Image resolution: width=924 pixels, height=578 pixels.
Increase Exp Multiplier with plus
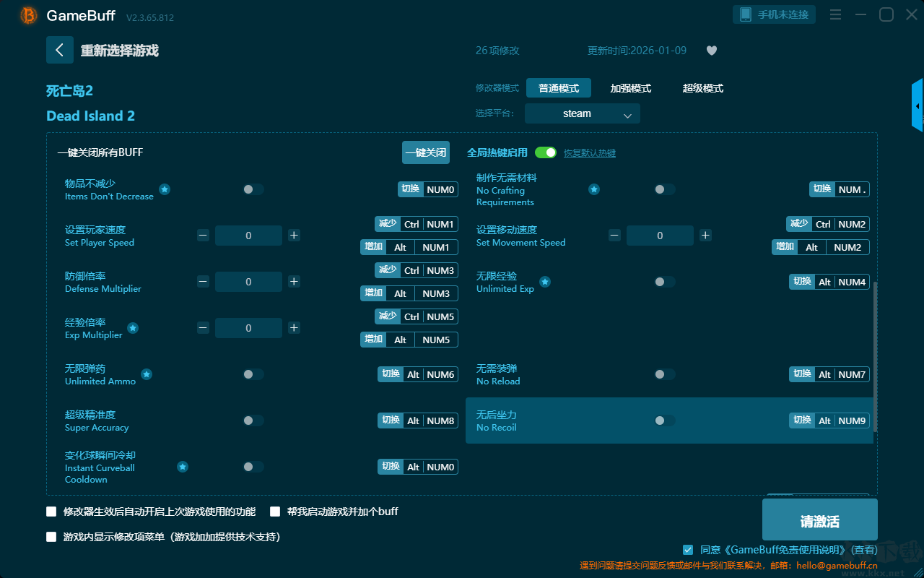tap(294, 328)
